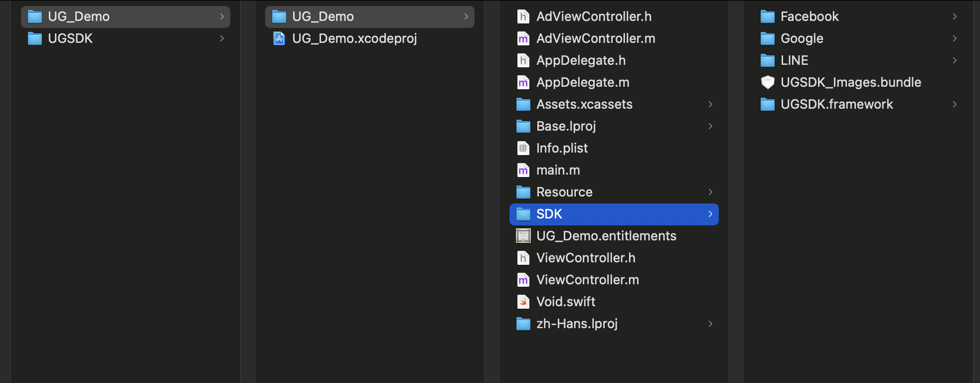Select the UGSDK_Images.bundle name
980x383 pixels.
[x=851, y=82]
